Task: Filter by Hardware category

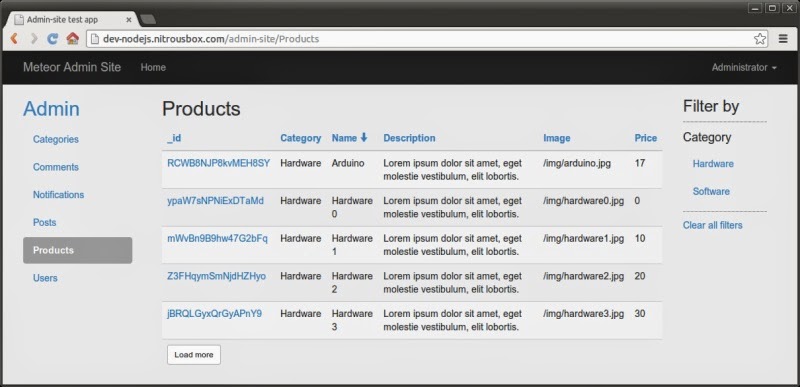Action: 713,164
